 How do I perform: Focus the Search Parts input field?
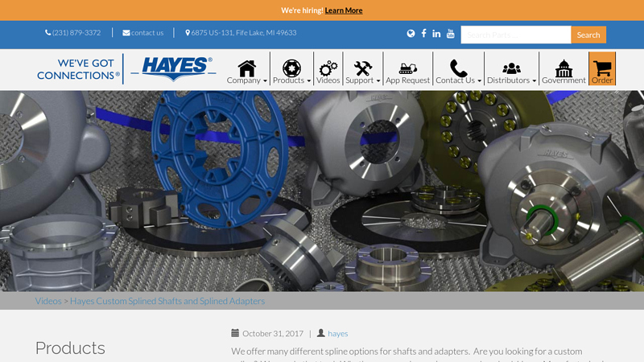(x=516, y=35)
